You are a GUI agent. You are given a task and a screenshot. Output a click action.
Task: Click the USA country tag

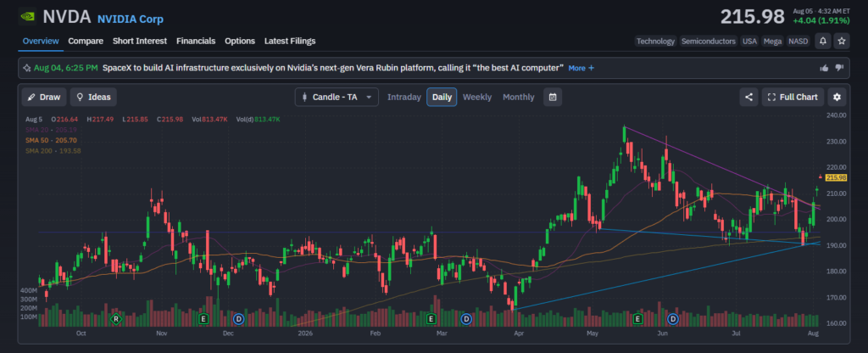pyautogui.click(x=749, y=41)
